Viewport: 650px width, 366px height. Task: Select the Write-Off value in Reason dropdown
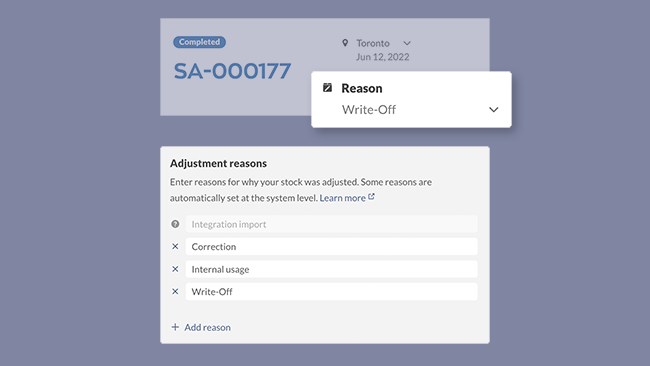tap(369, 110)
